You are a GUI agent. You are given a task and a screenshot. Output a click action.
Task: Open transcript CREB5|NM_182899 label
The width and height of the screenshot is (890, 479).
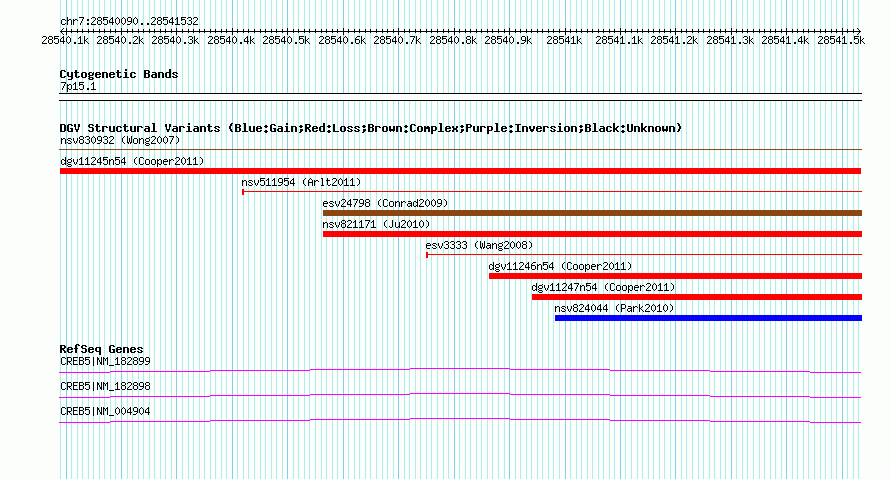(x=106, y=362)
